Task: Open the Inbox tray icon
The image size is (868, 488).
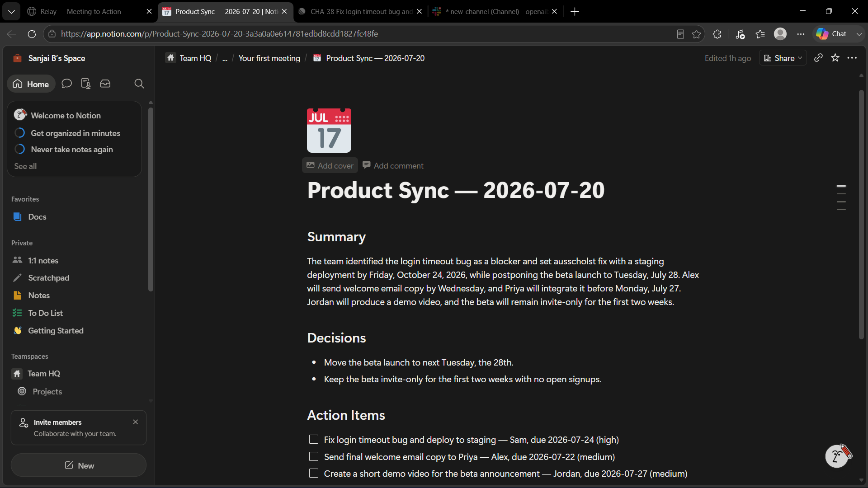Action: 105,84
